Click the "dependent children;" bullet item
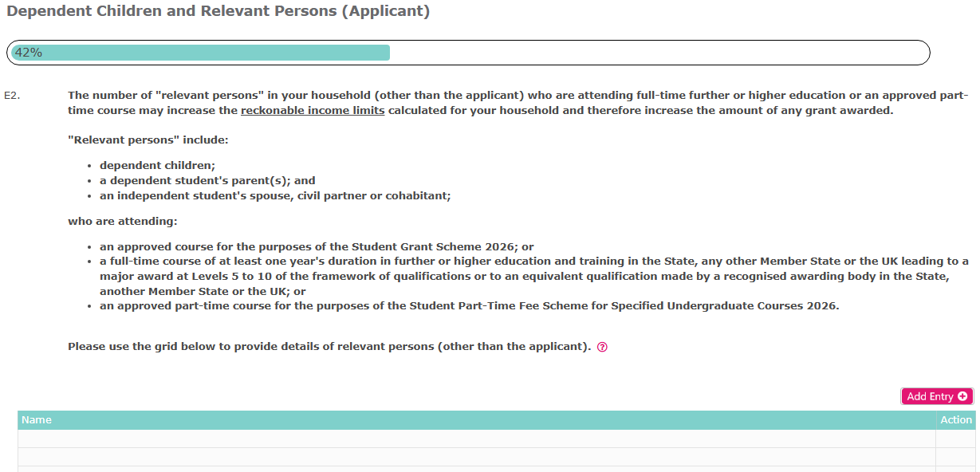This screenshot has width=980, height=472. [157, 166]
